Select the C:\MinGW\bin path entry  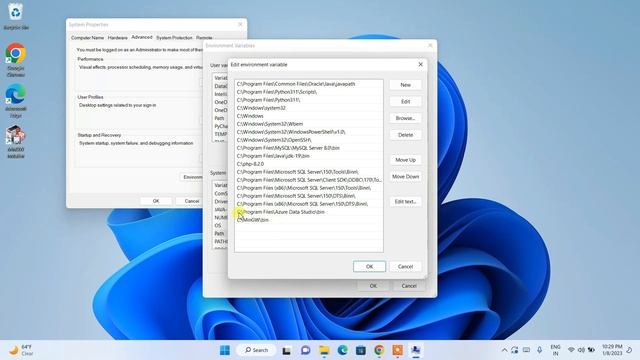pyautogui.click(x=309, y=220)
